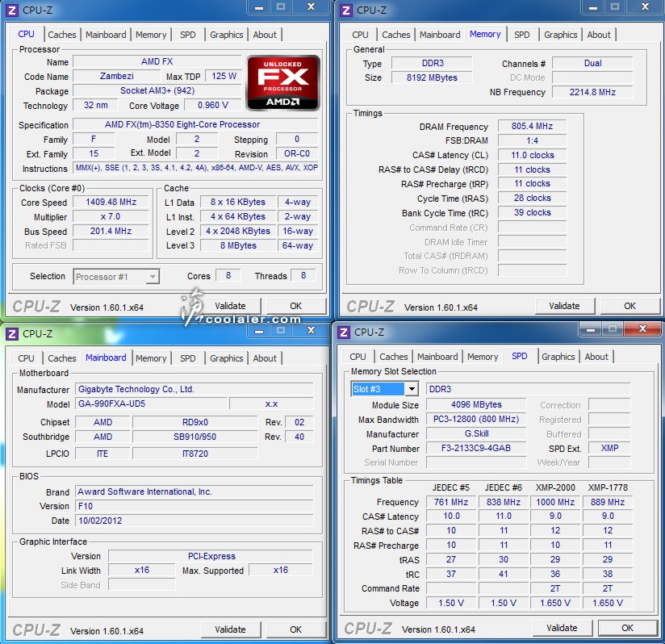The width and height of the screenshot is (665, 644).
Task: Click the Level 2 cache value 4 x 2048 KBytes
Action: pyautogui.click(x=238, y=231)
